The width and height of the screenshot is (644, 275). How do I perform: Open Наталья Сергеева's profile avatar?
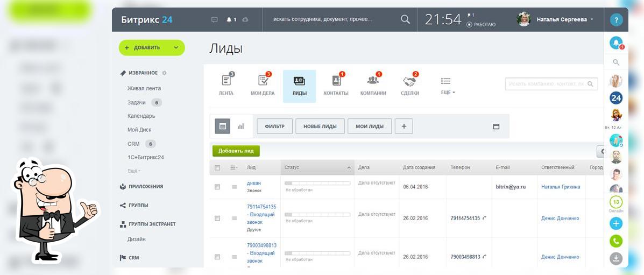click(523, 19)
